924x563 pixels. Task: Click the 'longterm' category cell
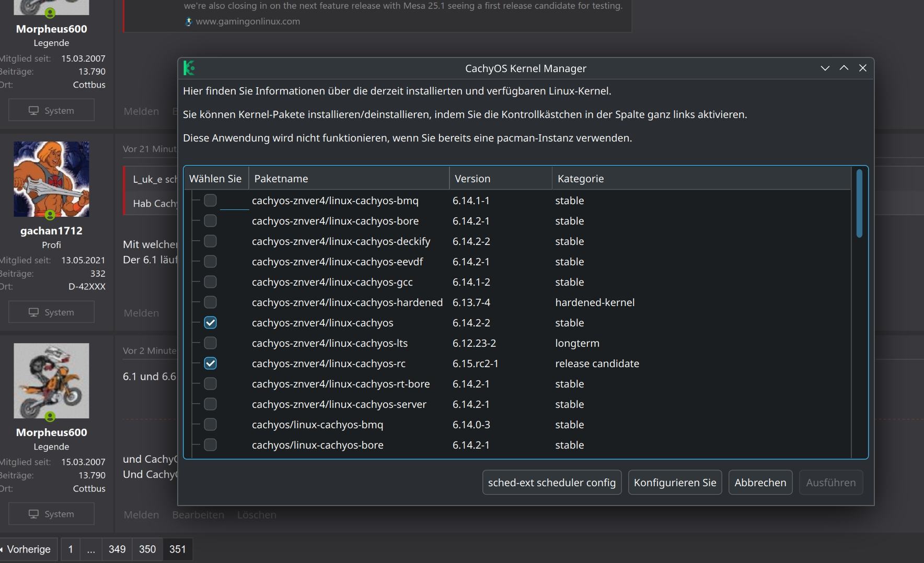point(577,343)
